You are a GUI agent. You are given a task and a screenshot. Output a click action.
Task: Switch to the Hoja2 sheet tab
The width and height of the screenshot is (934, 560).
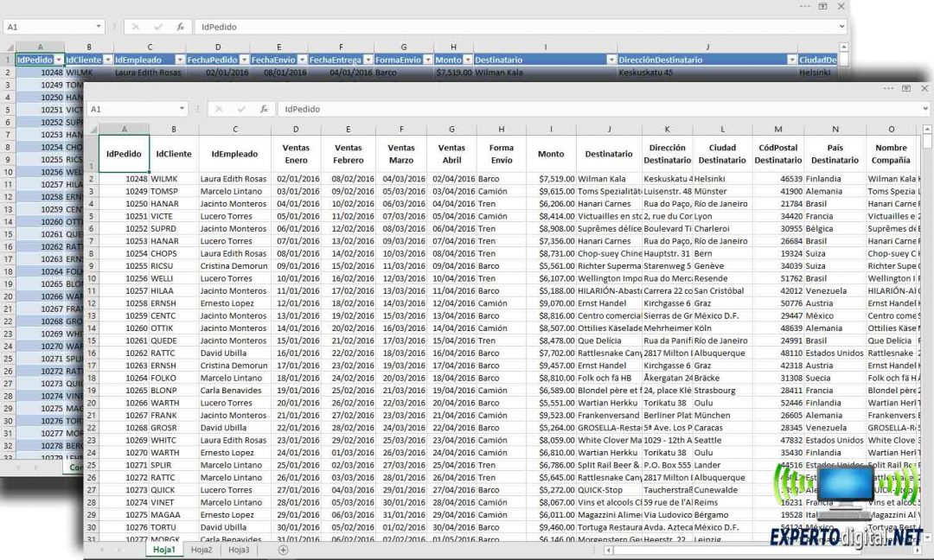tap(201, 550)
